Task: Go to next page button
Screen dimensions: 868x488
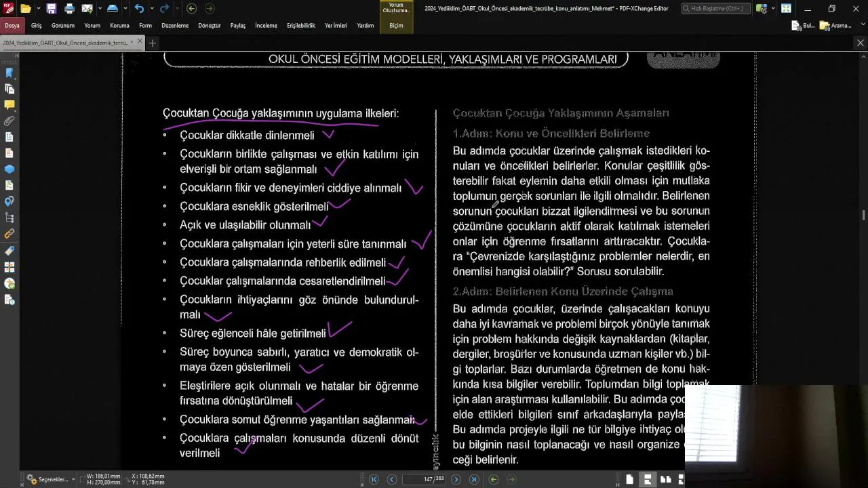Action: (456, 479)
